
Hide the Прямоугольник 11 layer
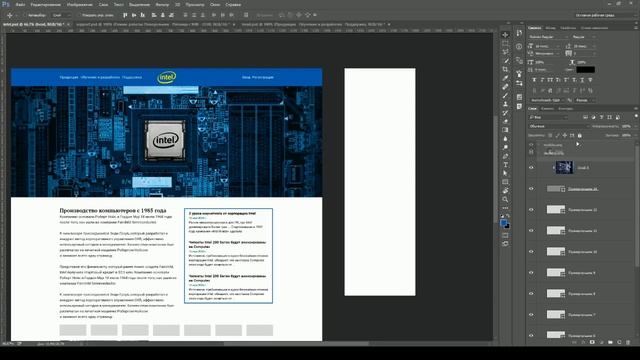[x=531, y=231]
